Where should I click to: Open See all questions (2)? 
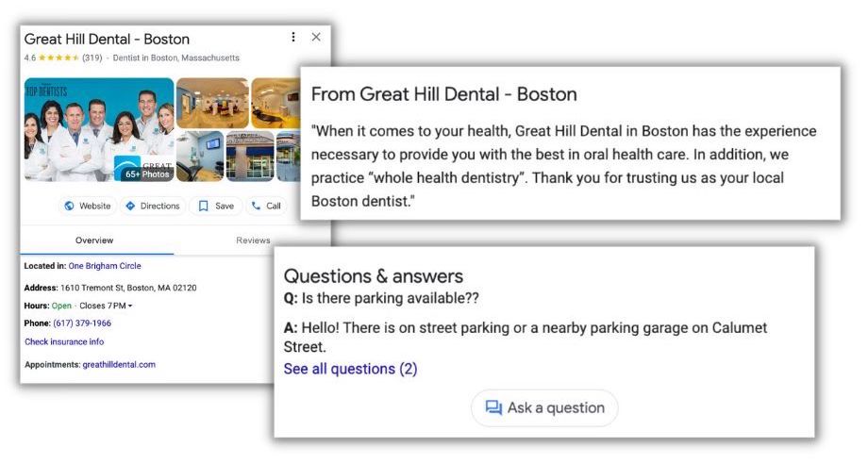pos(350,369)
